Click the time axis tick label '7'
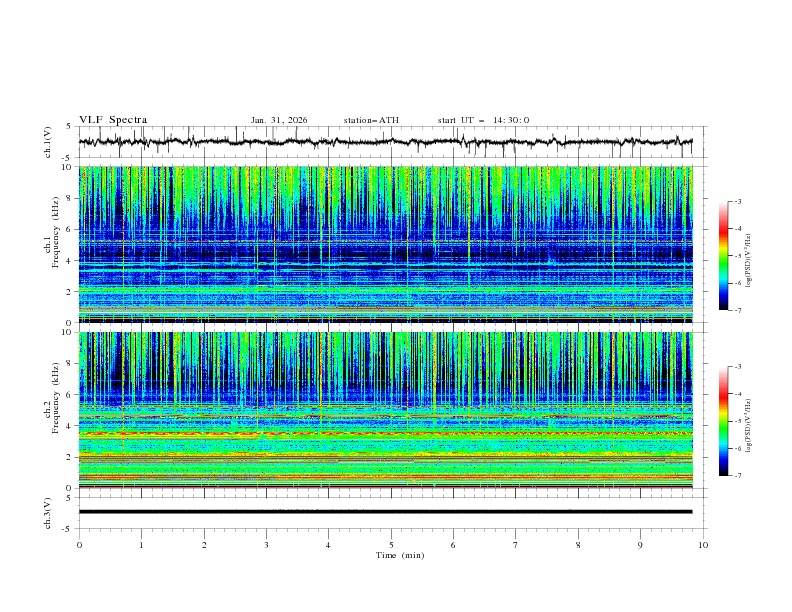The image size is (792, 612). point(516,545)
